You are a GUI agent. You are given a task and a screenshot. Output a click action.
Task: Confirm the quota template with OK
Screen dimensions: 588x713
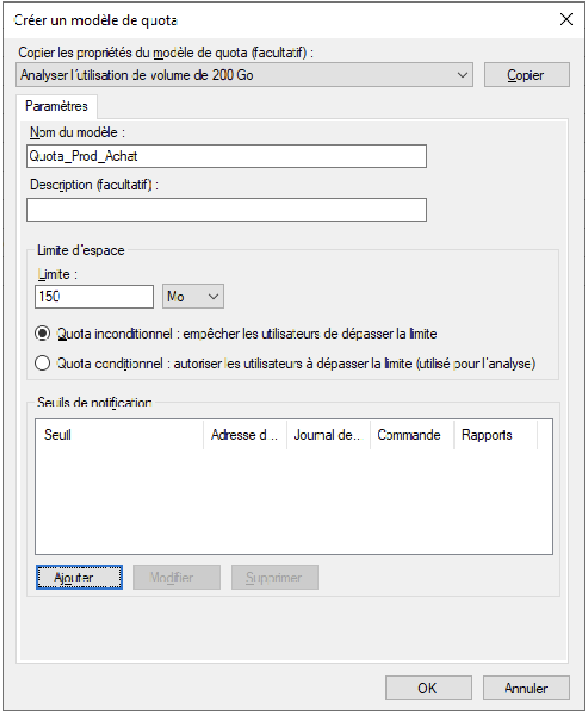click(x=428, y=688)
